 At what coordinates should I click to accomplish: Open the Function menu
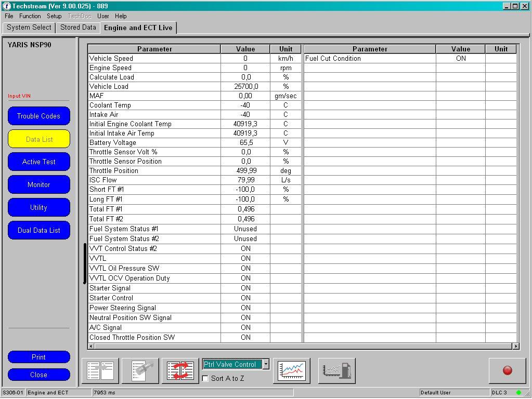pyautogui.click(x=30, y=16)
